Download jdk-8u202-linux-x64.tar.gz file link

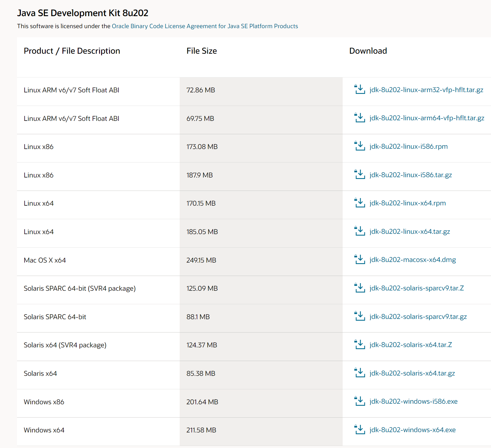[410, 231]
